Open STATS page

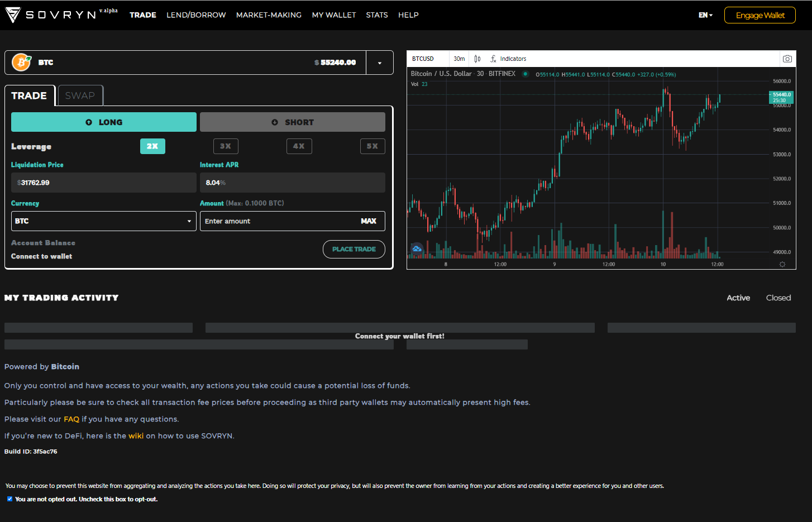point(377,15)
